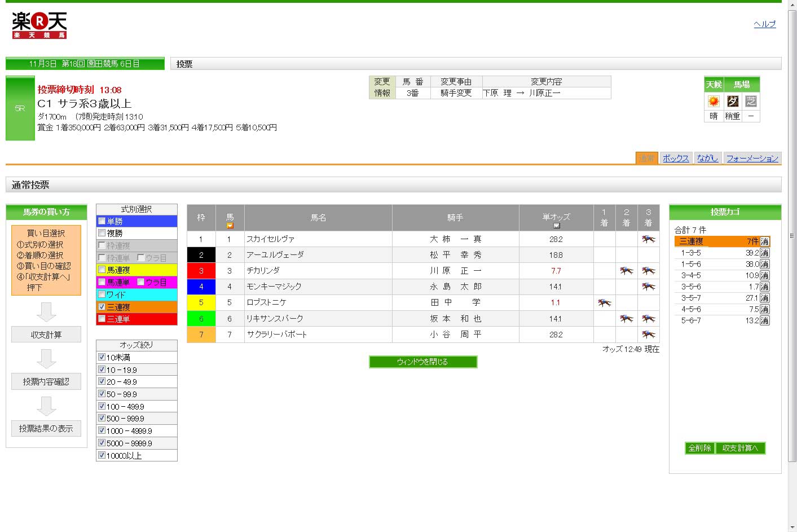Click サクラリーバボート horse icon in 3着 column

648,335
